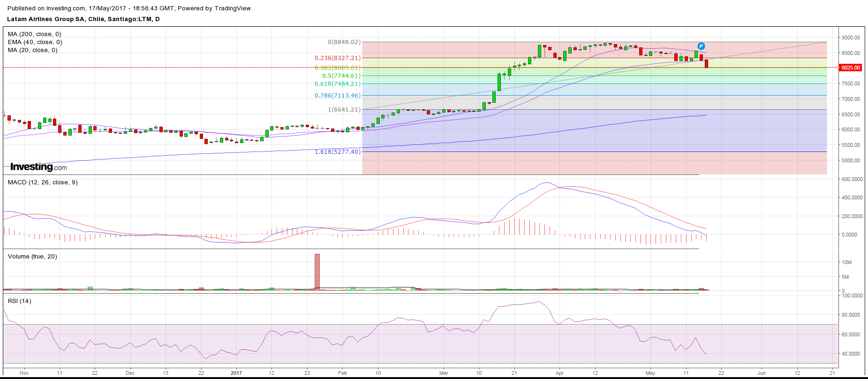Click the Jun date label on the time axis
Viewport: 868px width, 379px height.
[762, 373]
